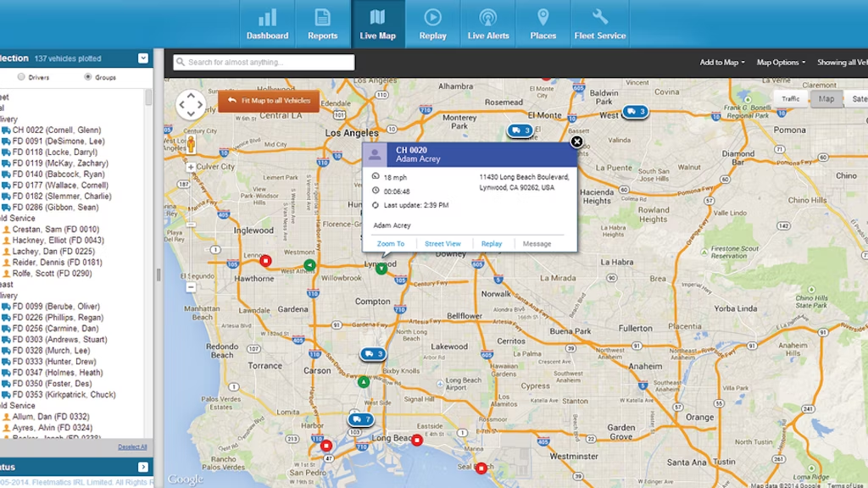Click the green vehicle marker near Carson
Viewport: 868px width, 488px height.
(363, 382)
